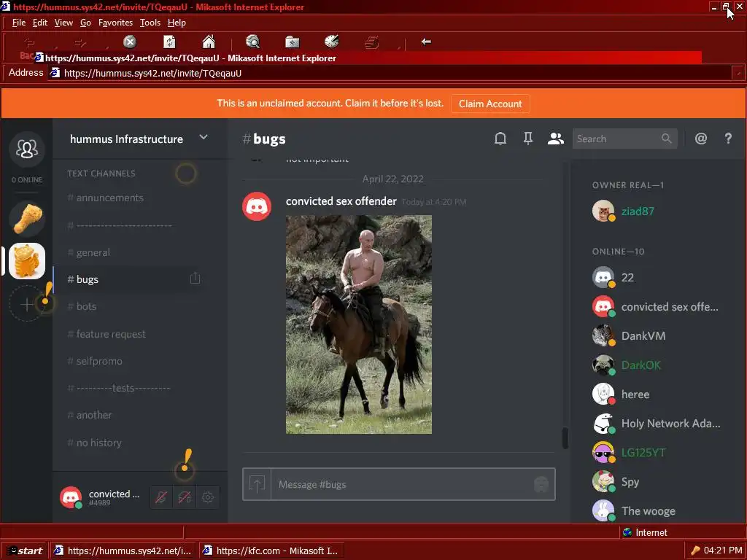Refresh the page using toolbar icon
Viewport: 747px width, 560px height.
pos(169,42)
